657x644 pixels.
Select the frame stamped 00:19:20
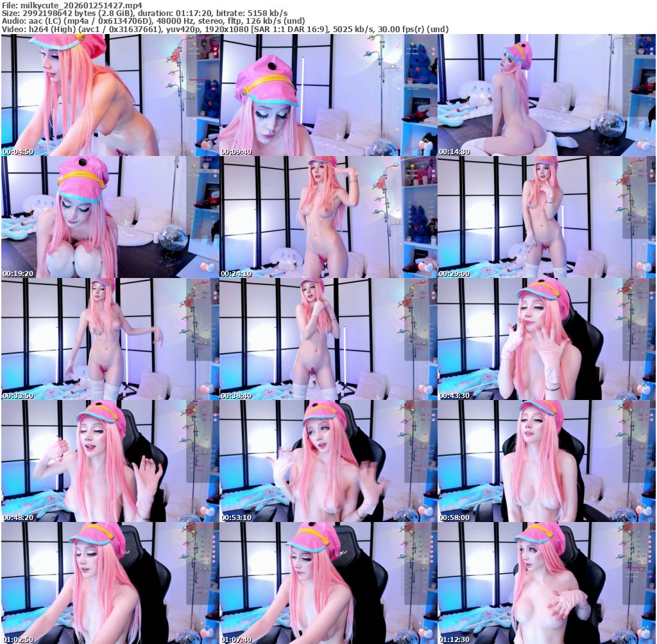pyautogui.click(x=110, y=217)
